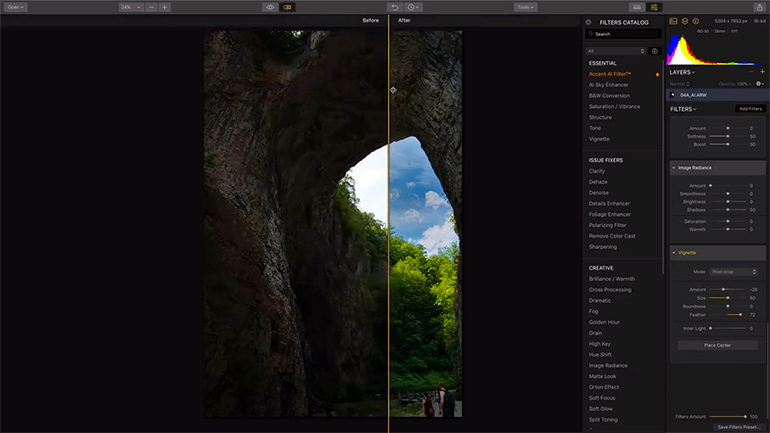This screenshot has width=770, height=433.
Task: Click the Add Filters button
Action: (749, 108)
